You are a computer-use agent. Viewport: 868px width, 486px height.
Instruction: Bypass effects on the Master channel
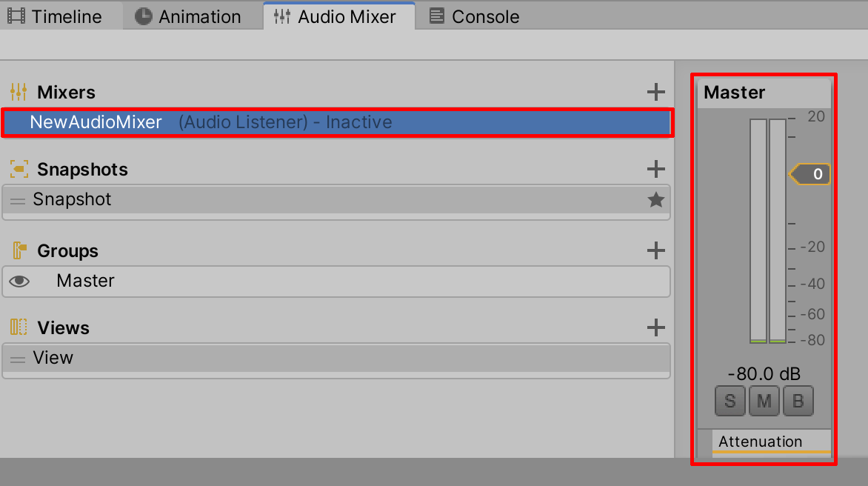click(x=798, y=402)
